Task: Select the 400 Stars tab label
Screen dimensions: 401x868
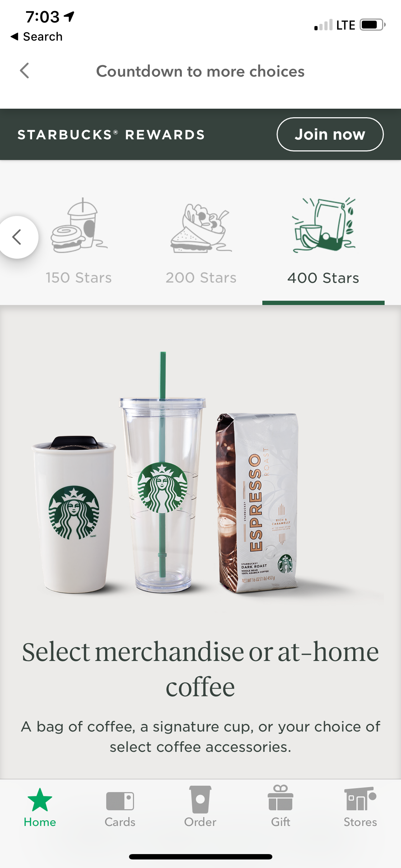Action: [323, 278]
